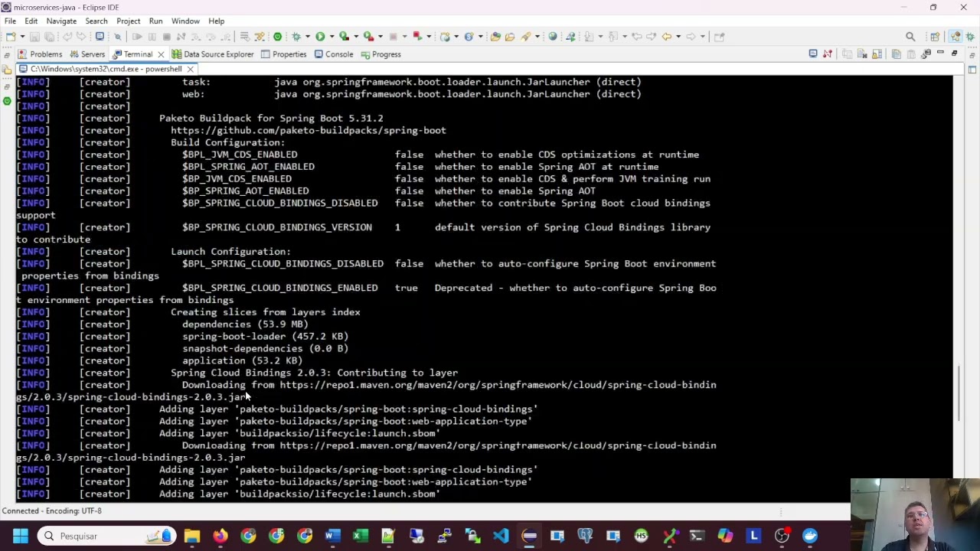This screenshot has height=551, width=980.
Task: Open File Explorer from the taskbar
Action: 191,536
